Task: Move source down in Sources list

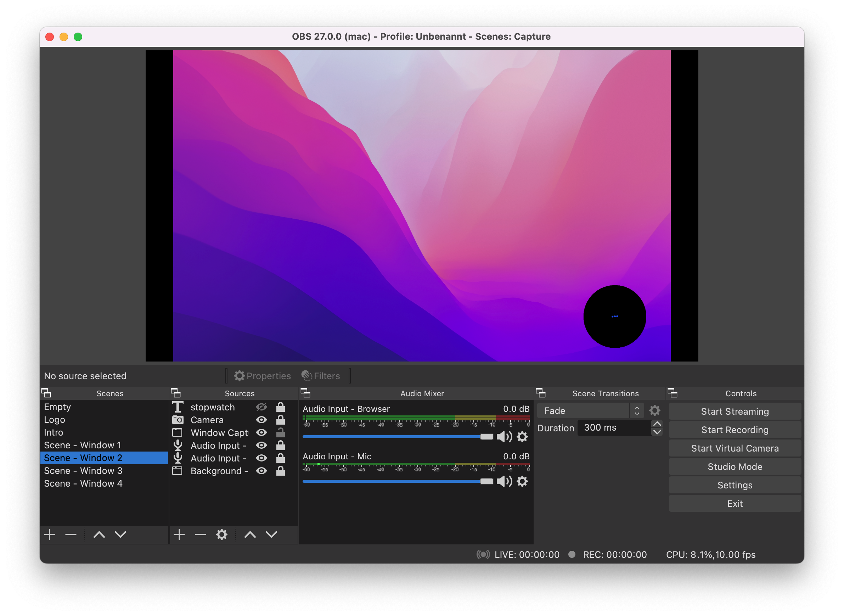Action: (271, 534)
